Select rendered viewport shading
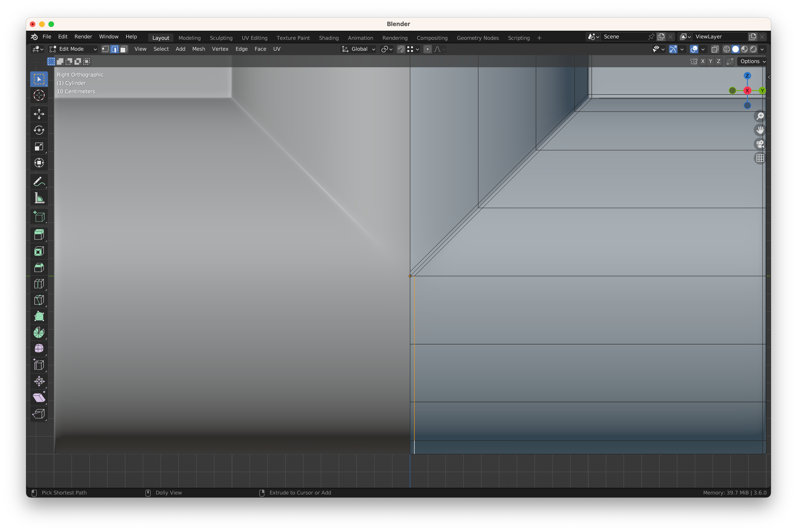The width and height of the screenshot is (797, 532). 753,49
